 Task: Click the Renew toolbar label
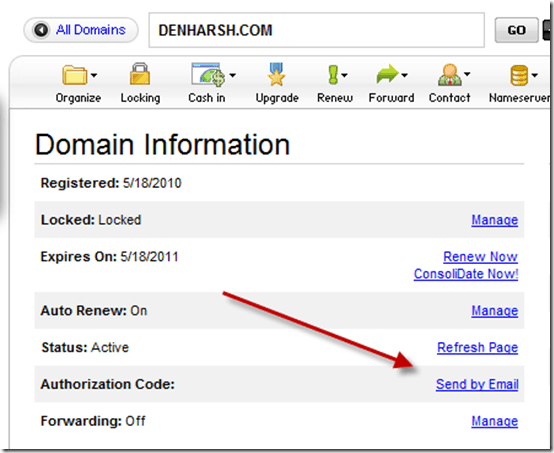click(x=335, y=98)
